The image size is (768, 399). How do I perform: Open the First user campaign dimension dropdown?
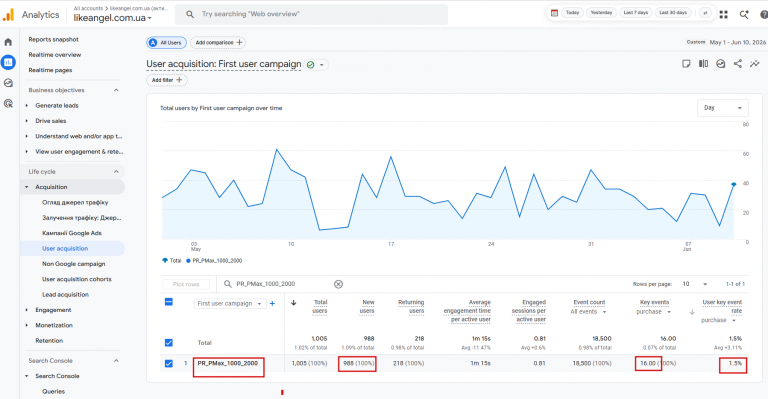229,304
